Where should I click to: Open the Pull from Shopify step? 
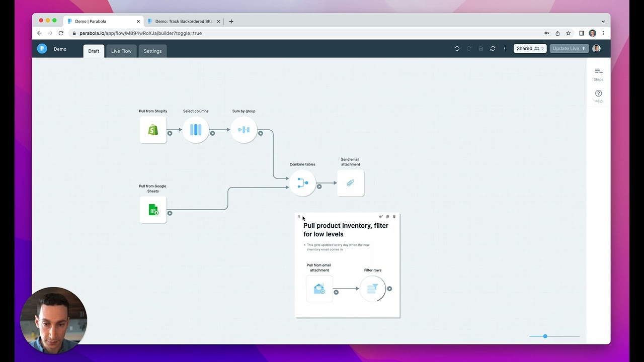(153, 130)
